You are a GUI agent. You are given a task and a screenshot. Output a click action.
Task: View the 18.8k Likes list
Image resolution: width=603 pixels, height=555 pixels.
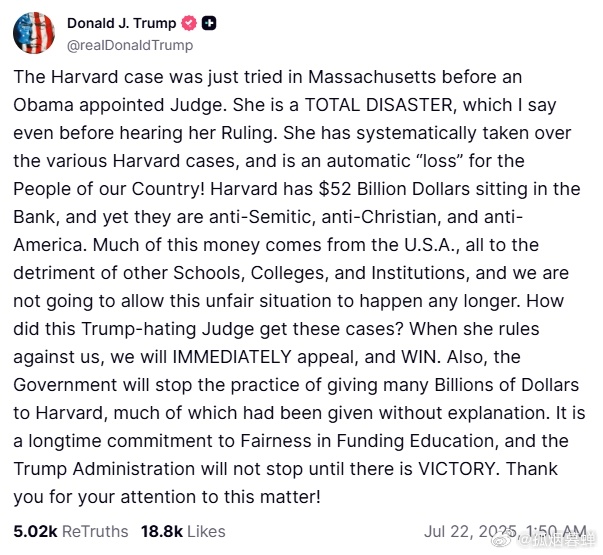183,532
